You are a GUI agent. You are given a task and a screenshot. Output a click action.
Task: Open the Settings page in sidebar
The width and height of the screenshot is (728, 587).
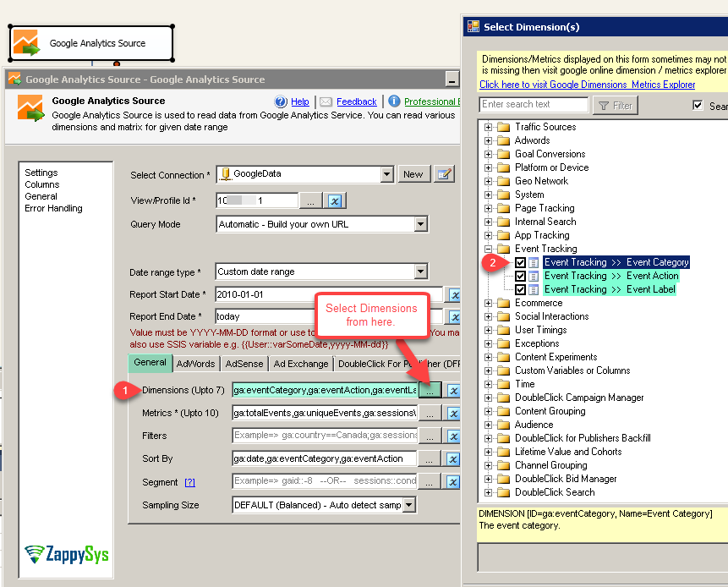tap(41, 173)
